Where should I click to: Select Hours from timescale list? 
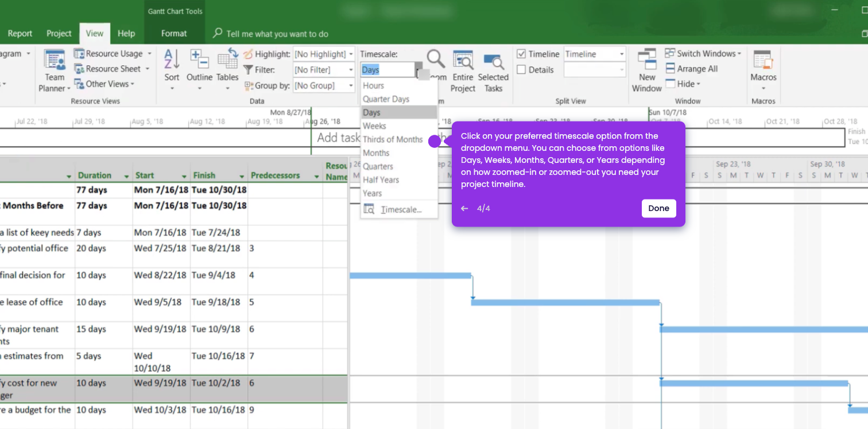pyautogui.click(x=399, y=85)
